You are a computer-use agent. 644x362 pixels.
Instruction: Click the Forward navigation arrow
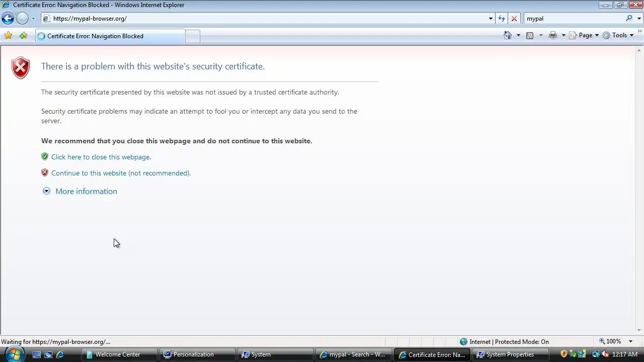pyautogui.click(x=22, y=19)
